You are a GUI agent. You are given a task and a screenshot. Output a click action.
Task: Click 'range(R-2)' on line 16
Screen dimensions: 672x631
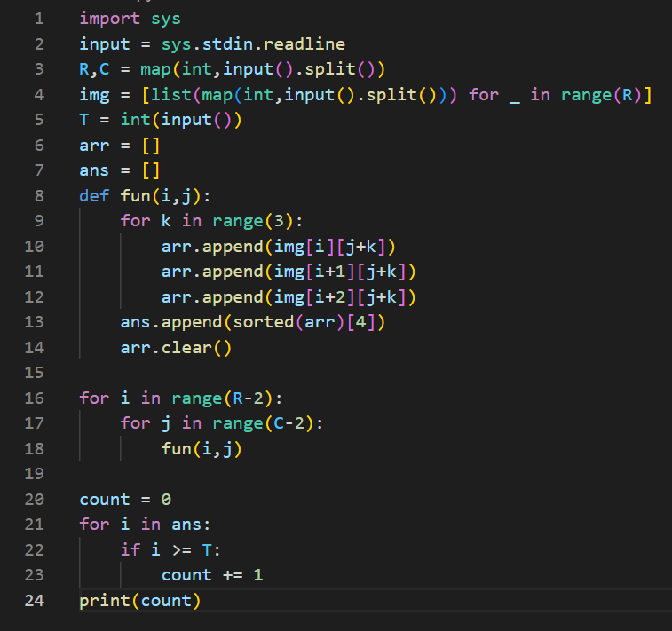coord(222,398)
